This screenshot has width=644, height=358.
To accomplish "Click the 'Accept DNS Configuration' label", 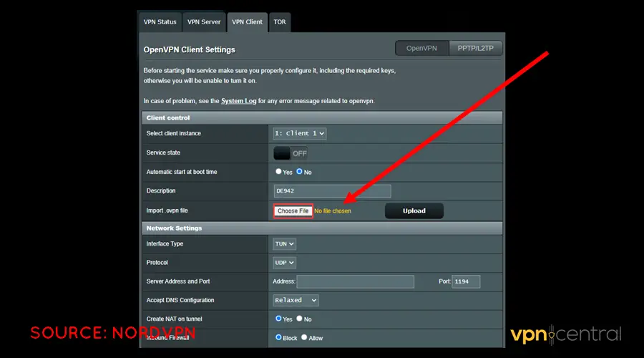I will click(180, 301).
